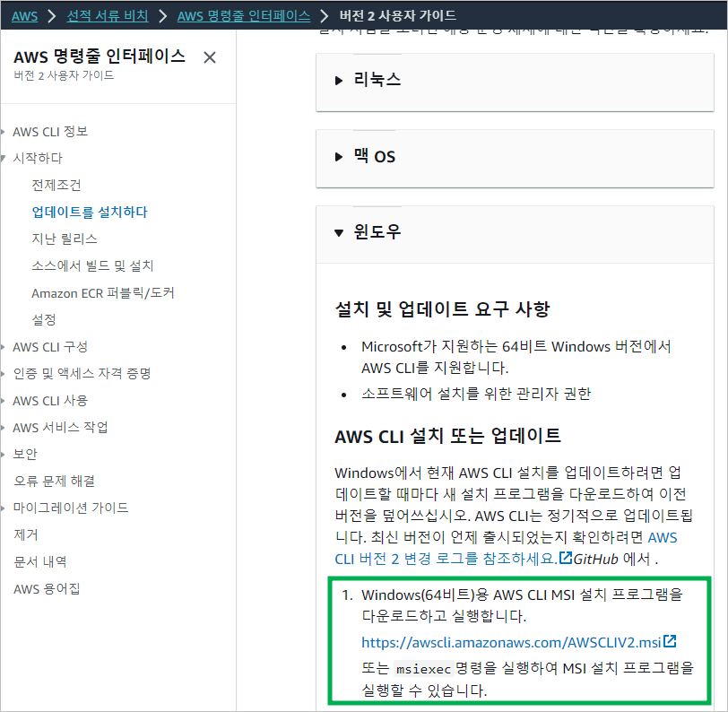Screen dimensions: 728x712
Task: Close the AWS 명령줄 인터페이스 sidebar
Action: [x=210, y=57]
